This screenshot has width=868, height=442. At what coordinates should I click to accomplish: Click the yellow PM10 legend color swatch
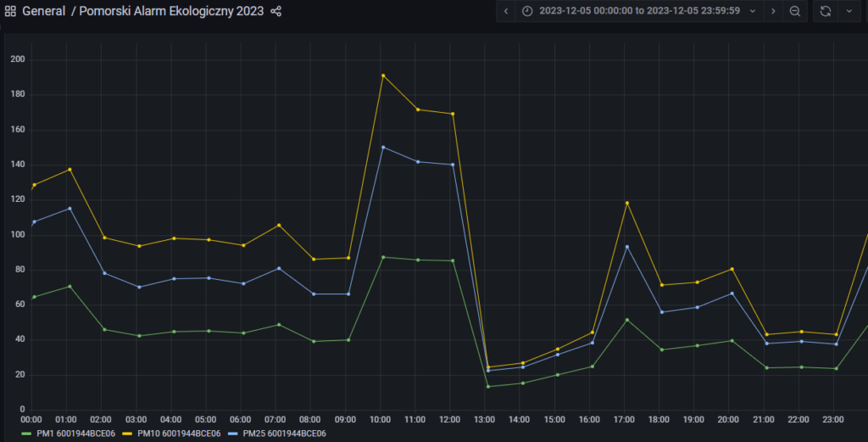tap(127, 434)
